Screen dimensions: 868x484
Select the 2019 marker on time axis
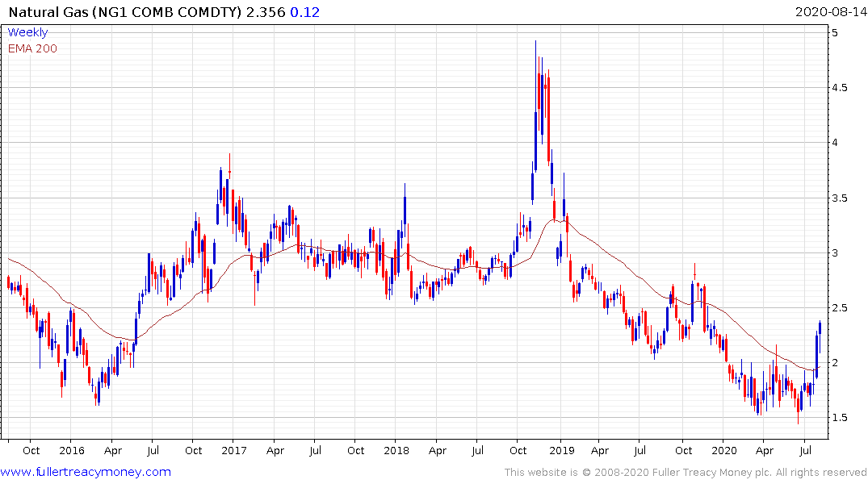pos(561,450)
